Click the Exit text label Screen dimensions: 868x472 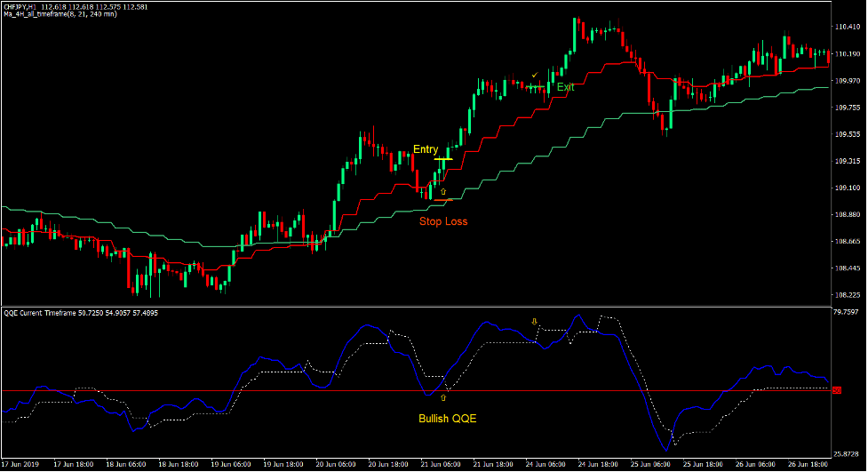pyautogui.click(x=565, y=87)
